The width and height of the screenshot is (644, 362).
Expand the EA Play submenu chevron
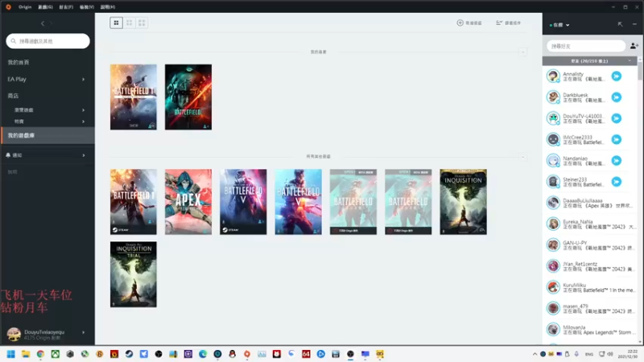[84, 79]
